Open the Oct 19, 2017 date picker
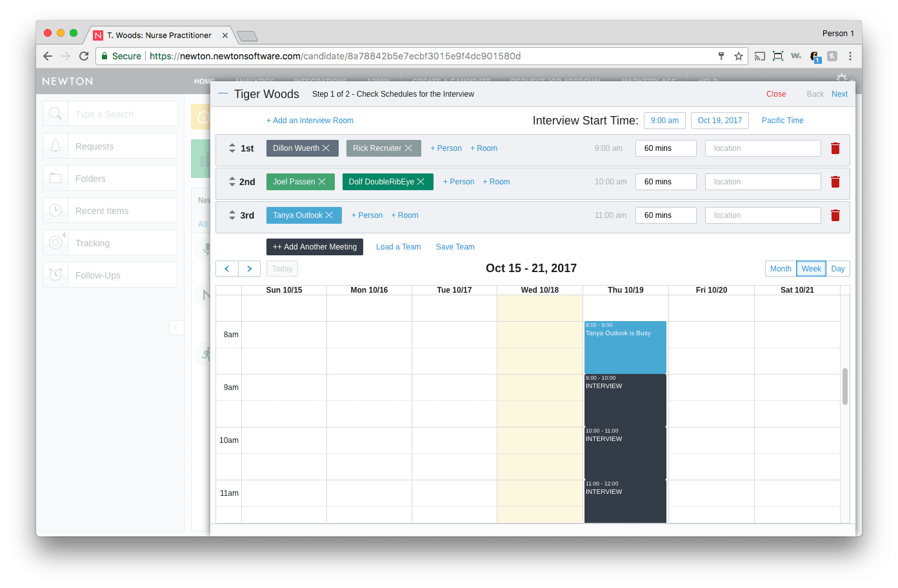Image resolution: width=898 pixels, height=588 pixels. (719, 121)
